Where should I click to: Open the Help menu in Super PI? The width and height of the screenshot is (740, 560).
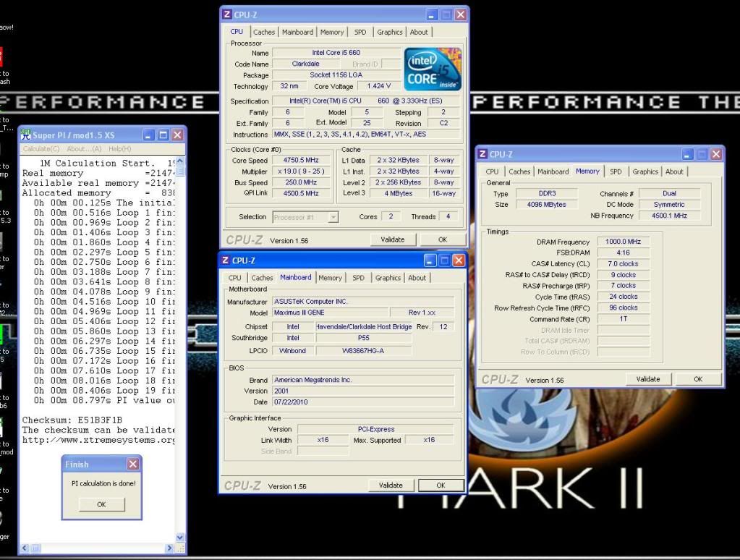pyautogui.click(x=119, y=149)
